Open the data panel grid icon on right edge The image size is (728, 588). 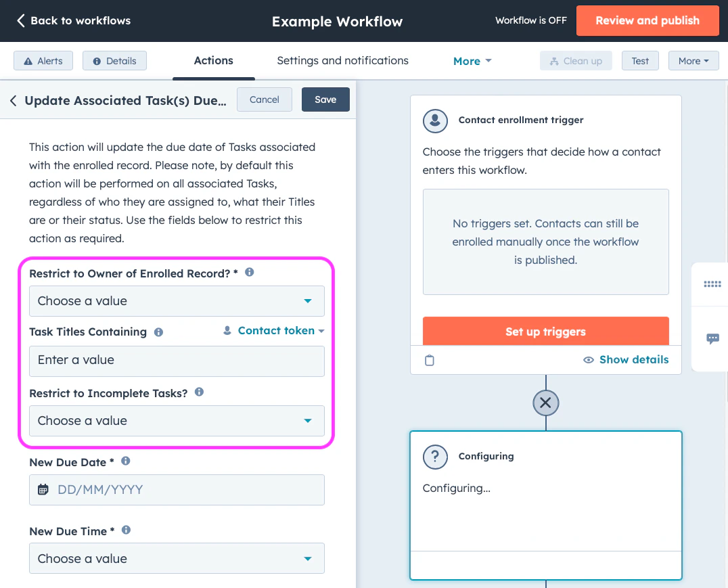tap(712, 284)
